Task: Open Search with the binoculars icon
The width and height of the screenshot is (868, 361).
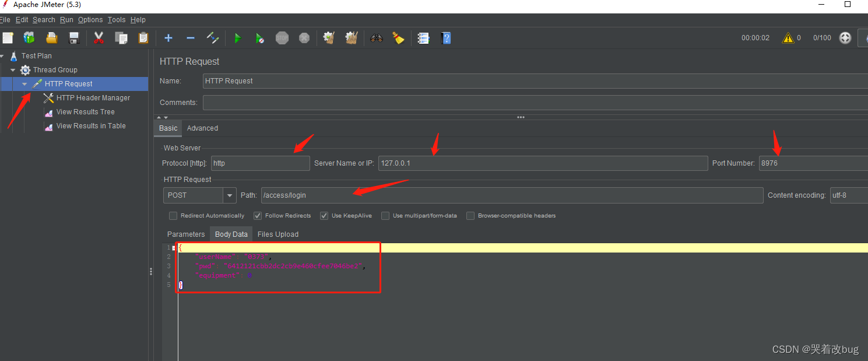Action: point(377,38)
